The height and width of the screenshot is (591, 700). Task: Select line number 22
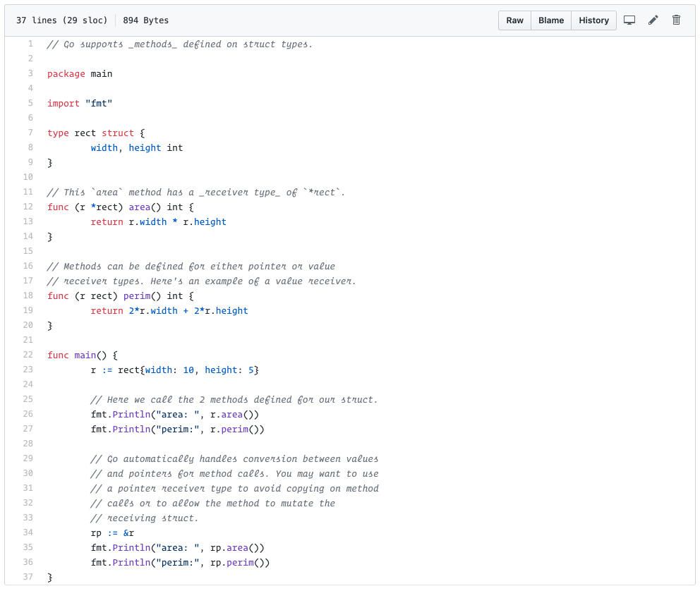(28, 355)
